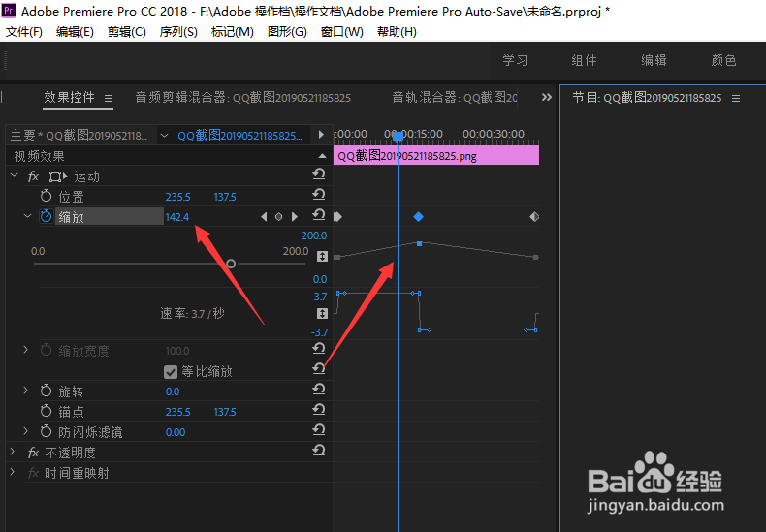Reset the 锚点 parameter
The height and width of the screenshot is (532, 766).
click(x=319, y=409)
